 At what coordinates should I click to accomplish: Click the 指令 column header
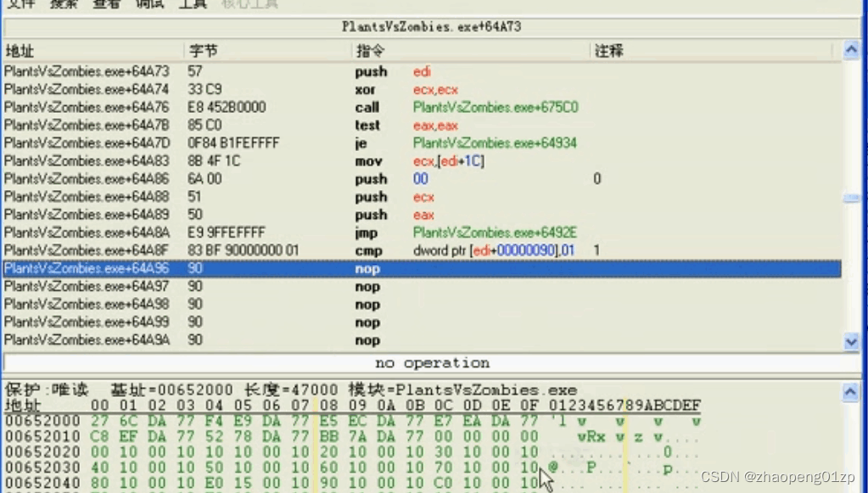point(370,51)
